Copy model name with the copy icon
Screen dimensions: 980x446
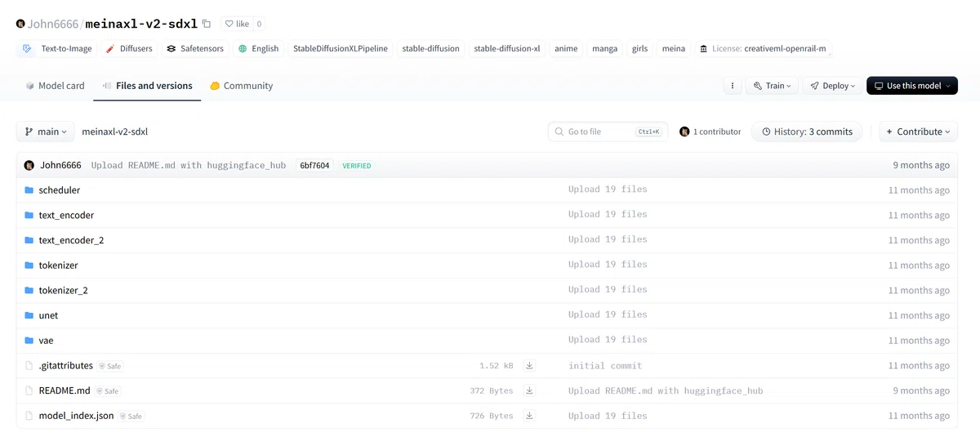(x=207, y=24)
